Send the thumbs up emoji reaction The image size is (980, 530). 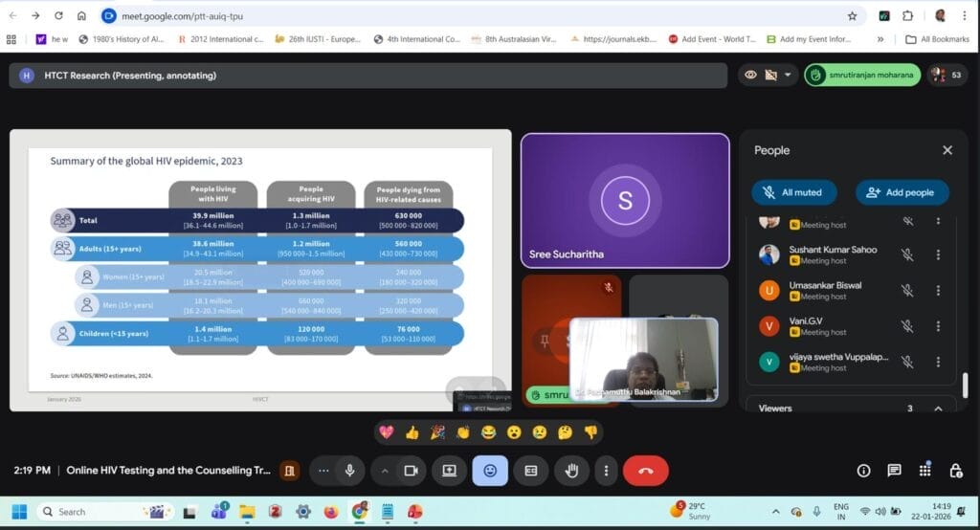point(412,432)
